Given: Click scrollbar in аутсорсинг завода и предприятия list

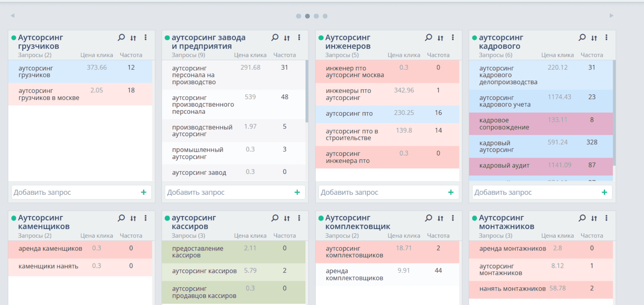Looking at the screenshot, I should click(x=307, y=91).
